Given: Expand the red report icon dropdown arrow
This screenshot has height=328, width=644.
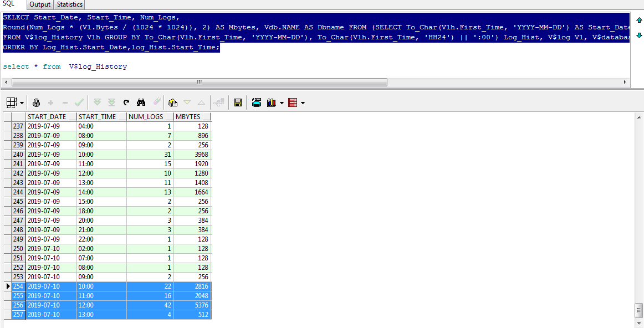Looking at the screenshot, I should pyautogui.click(x=303, y=103).
